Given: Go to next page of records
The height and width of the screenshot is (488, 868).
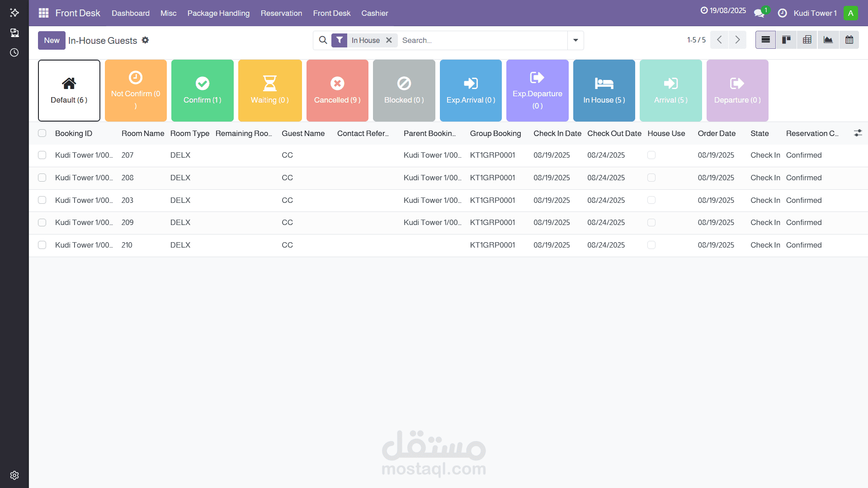Looking at the screenshot, I should [737, 40].
